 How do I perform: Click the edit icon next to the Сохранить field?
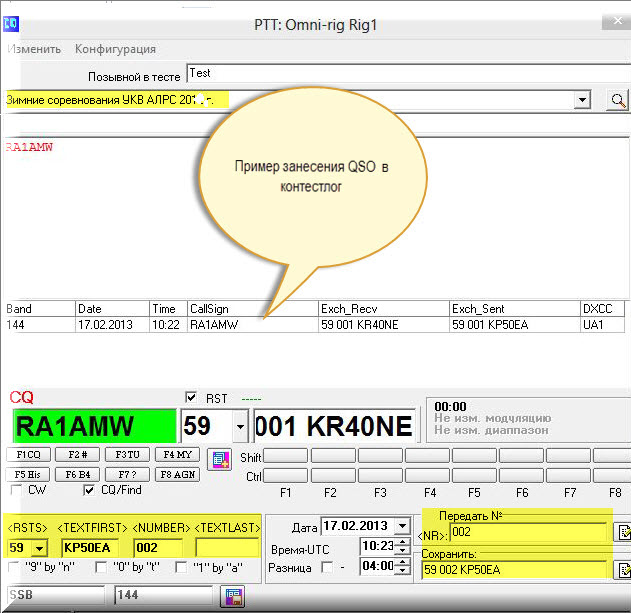[x=623, y=570]
